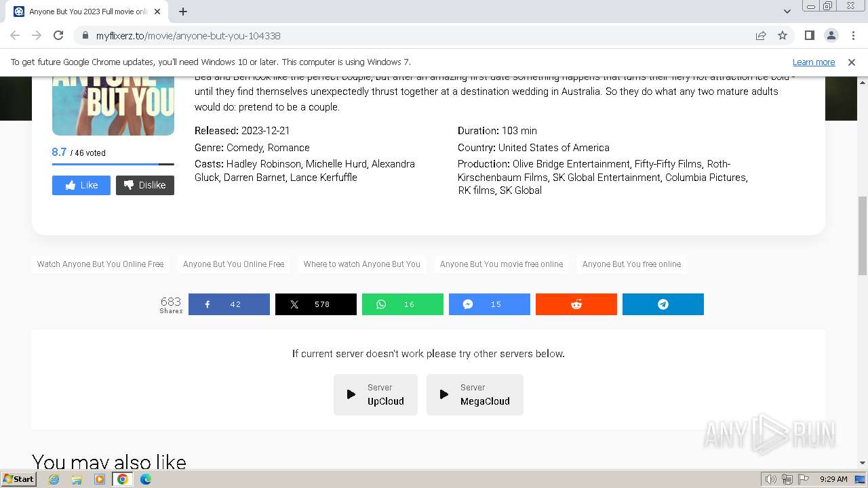Open cast member Michelle Hurd

(x=336, y=164)
